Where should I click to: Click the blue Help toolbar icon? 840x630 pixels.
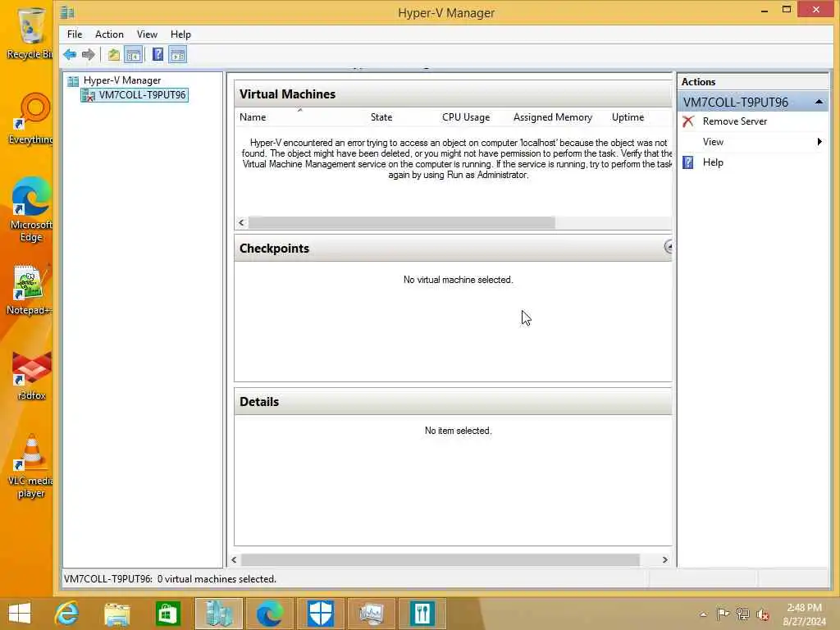tap(158, 55)
